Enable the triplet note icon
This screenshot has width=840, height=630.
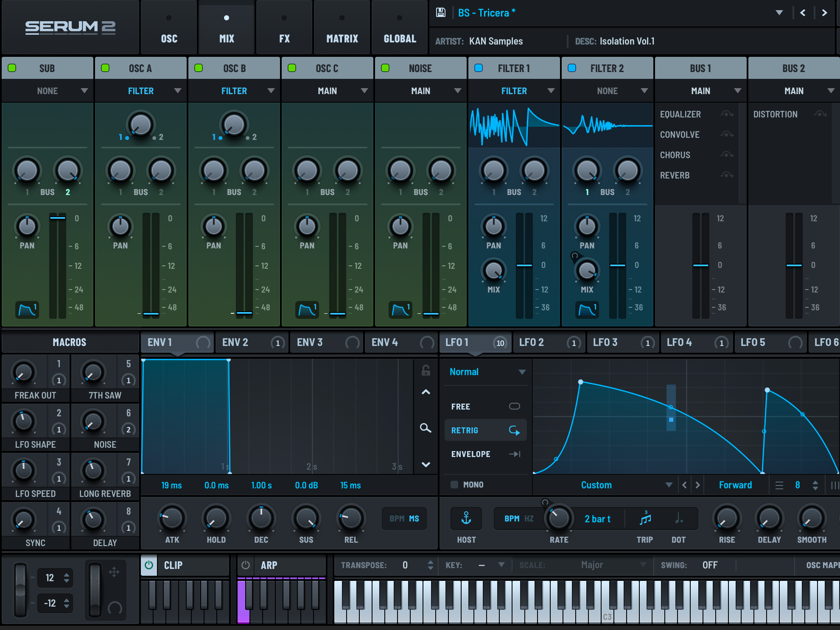click(x=645, y=518)
